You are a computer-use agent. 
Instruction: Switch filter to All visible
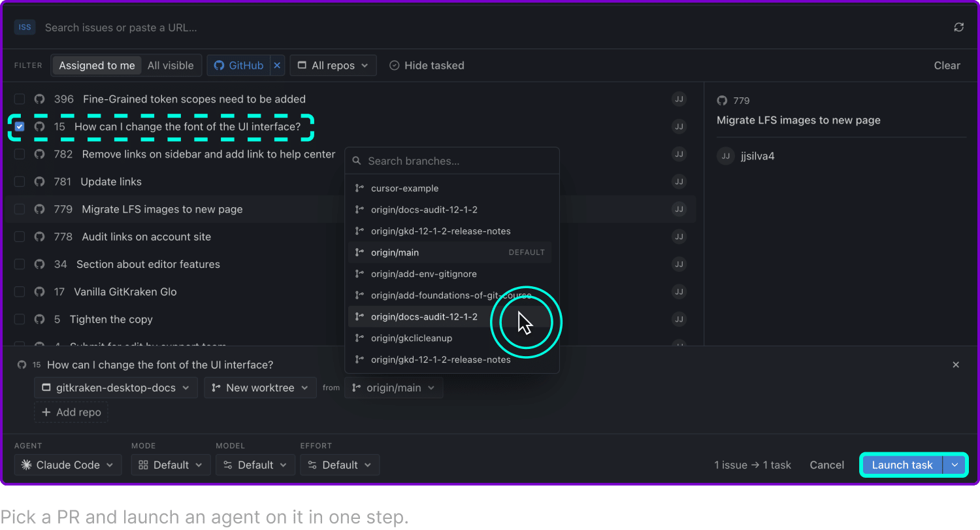[171, 65]
